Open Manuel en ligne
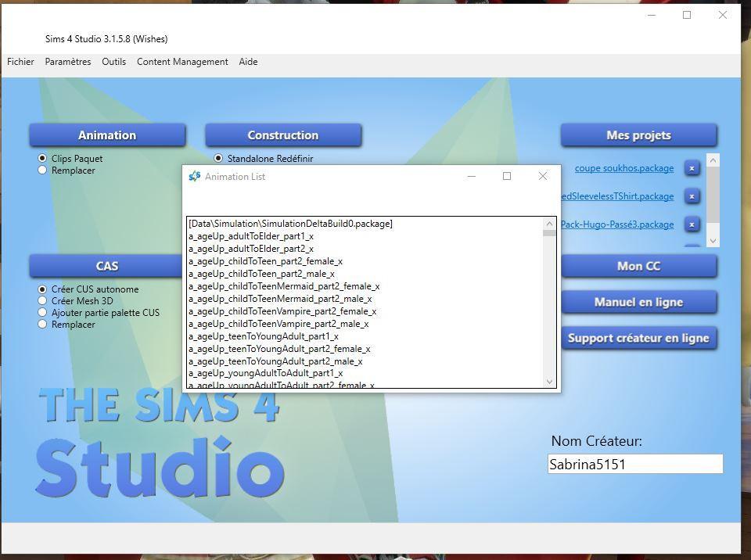 [639, 302]
